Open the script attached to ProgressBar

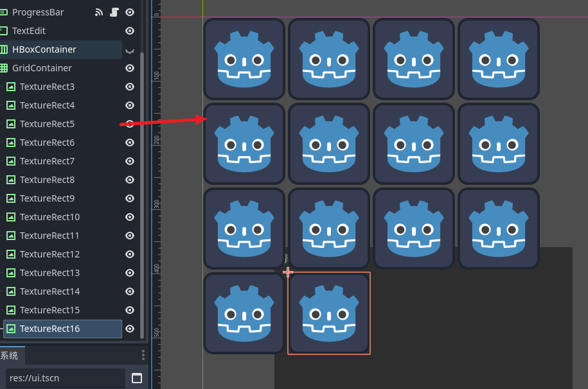pos(114,12)
